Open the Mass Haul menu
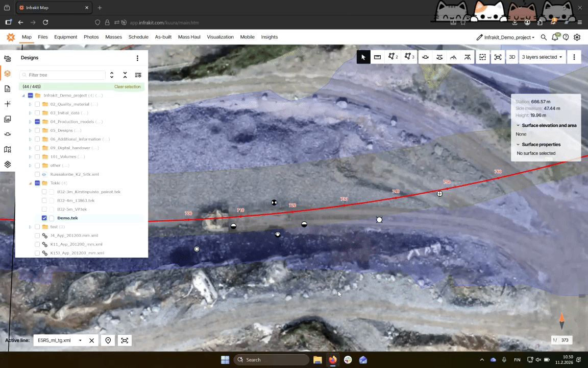The height and width of the screenshot is (368, 588). pos(189,37)
